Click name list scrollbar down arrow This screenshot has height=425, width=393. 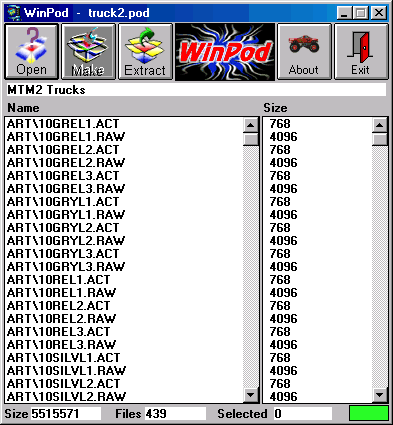click(x=251, y=395)
